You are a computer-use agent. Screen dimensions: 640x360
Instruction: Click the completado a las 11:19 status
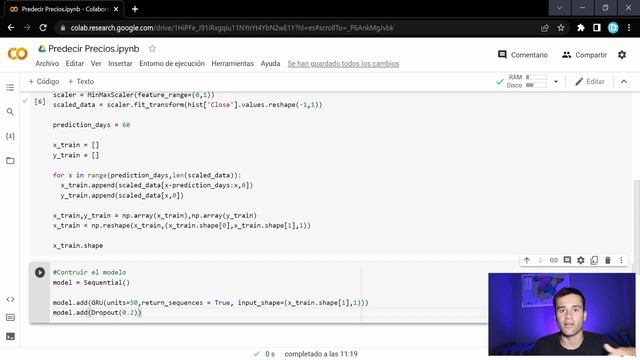(321, 354)
